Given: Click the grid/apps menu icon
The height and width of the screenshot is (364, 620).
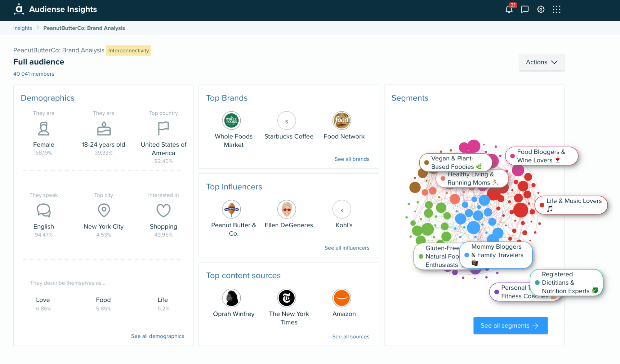Looking at the screenshot, I should point(556,9).
